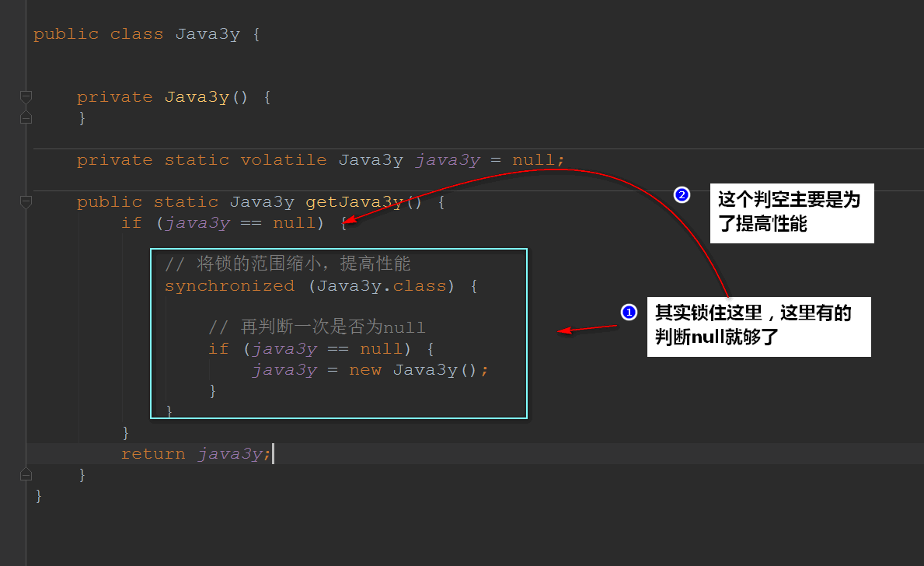Click the comment '// 再判断一次是否为null'
The width and height of the screenshot is (924, 566).
click(317, 327)
